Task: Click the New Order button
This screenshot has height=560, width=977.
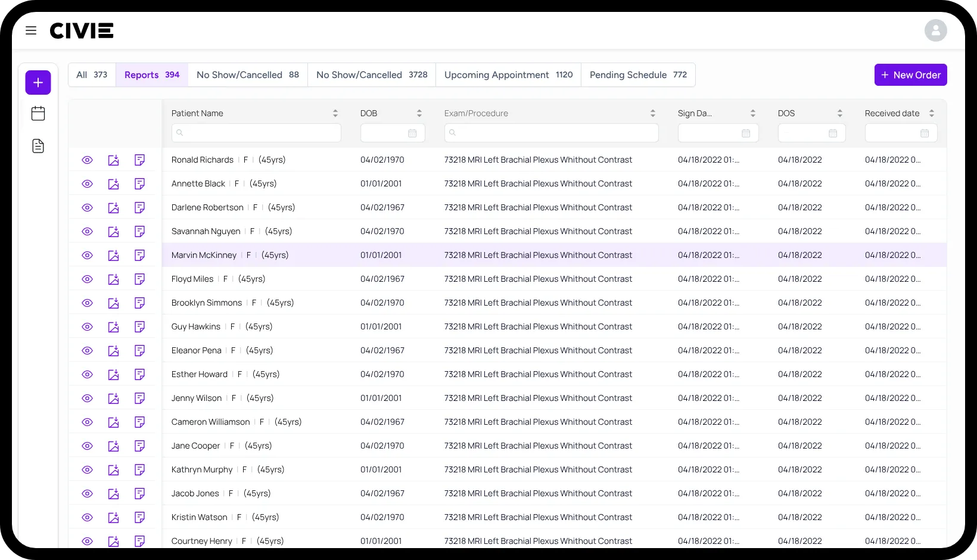Action: click(x=910, y=75)
